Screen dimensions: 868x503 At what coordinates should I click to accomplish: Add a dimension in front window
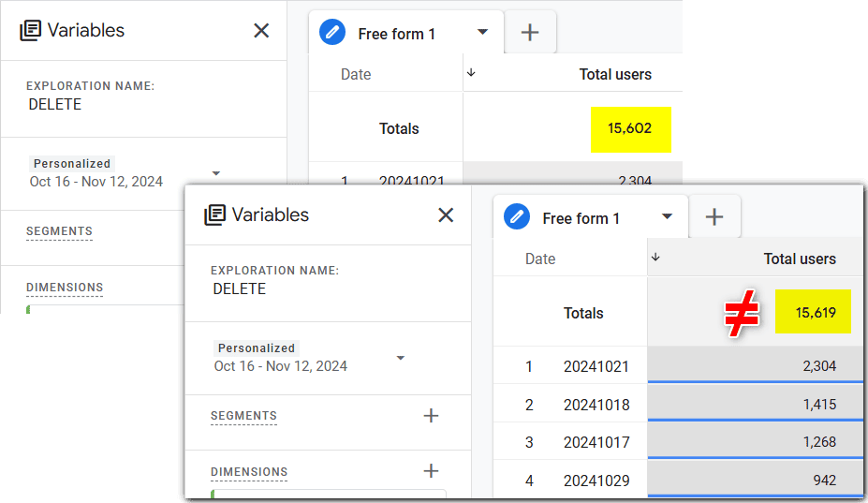(x=431, y=471)
